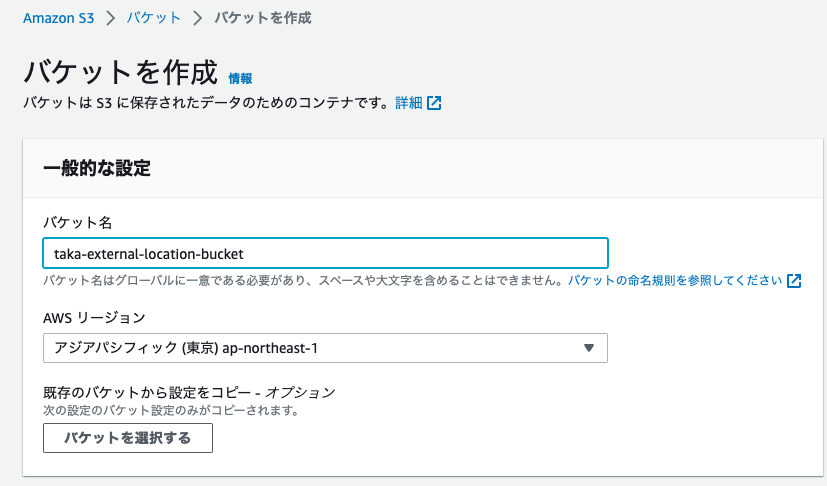Click the バケット名 field label
This screenshot has height=486, width=827.
coord(77,222)
